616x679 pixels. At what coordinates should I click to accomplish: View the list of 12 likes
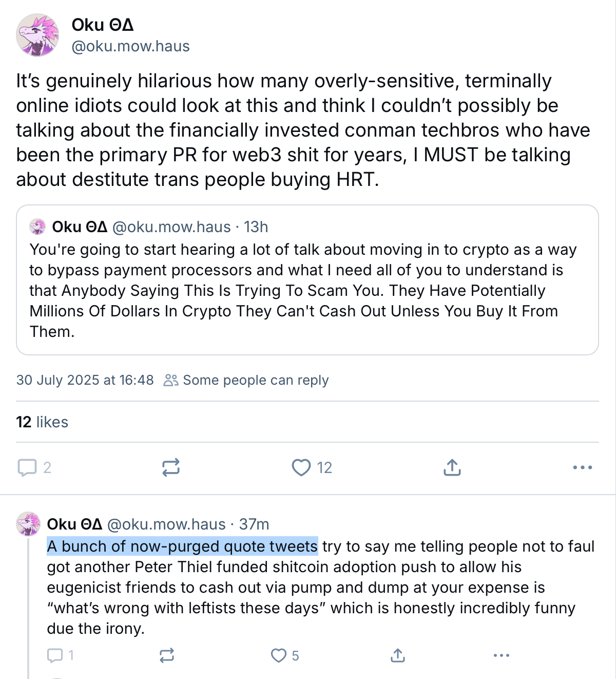coord(42,422)
